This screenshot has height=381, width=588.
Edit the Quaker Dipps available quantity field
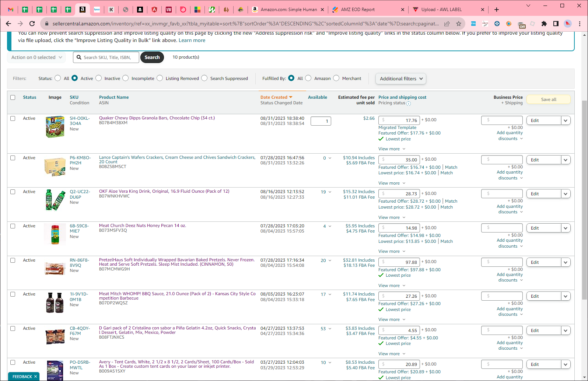coord(321,121)
